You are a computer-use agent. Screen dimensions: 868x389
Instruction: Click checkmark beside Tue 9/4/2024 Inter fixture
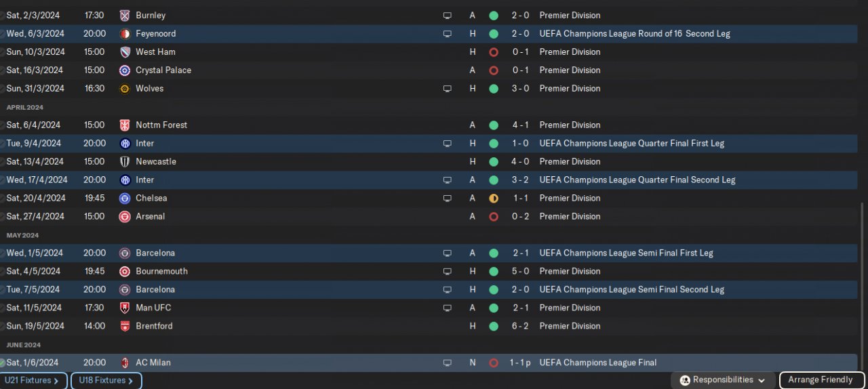coord(3,144)
